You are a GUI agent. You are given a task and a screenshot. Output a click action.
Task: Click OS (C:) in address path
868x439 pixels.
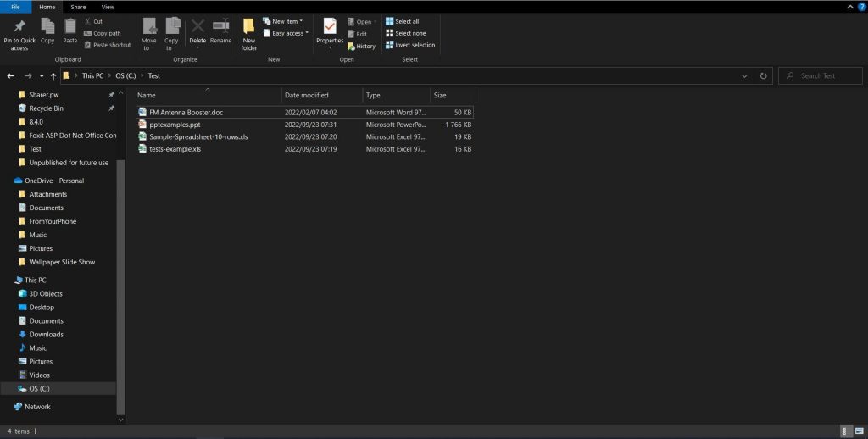click(x=125, y=75)
